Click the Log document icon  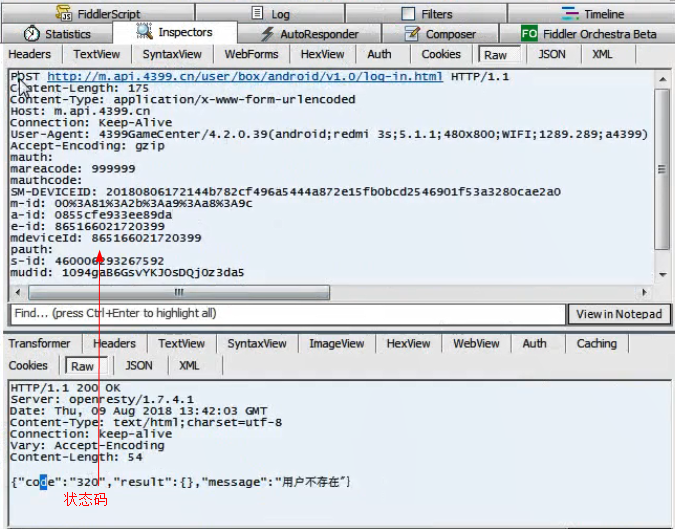coord(257,13)
